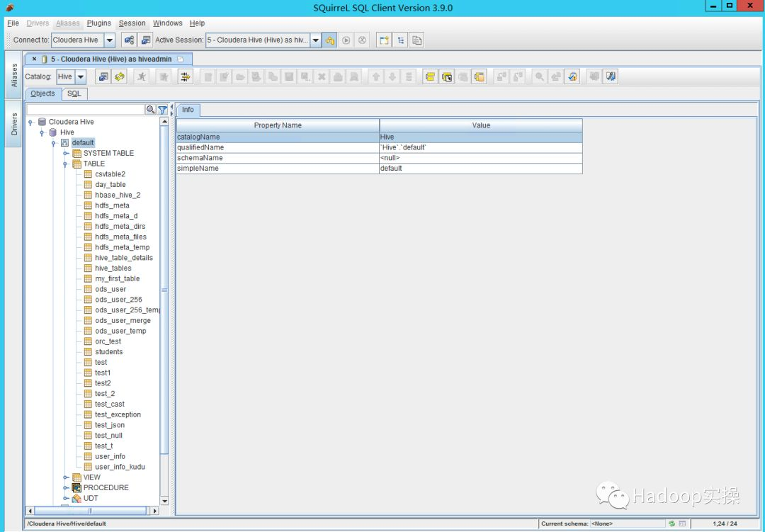This screenshot has width=765, height=532.
Task: Click the greyed-out magnifier icon in session toolbar
Action: click(539, 77)
